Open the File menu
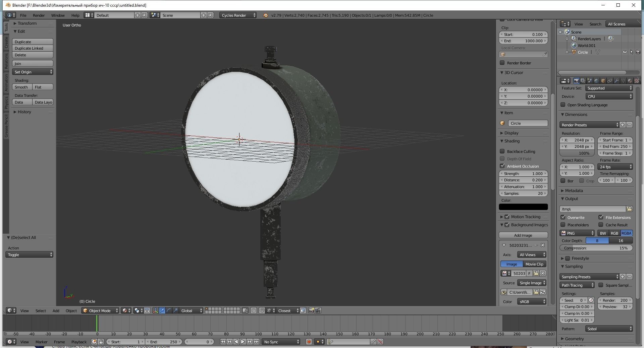The height and width of the screenshot is (348, 644). pos(23,15)
